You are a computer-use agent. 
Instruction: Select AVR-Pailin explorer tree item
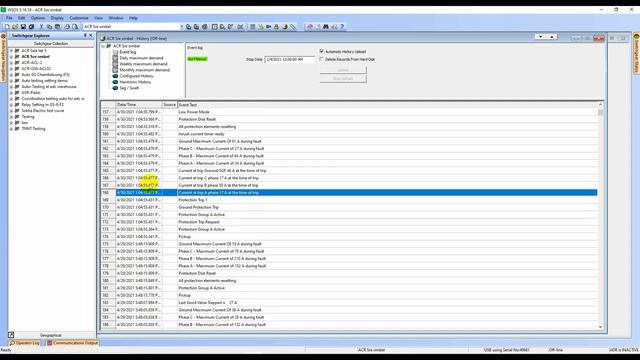click(31, 93)
